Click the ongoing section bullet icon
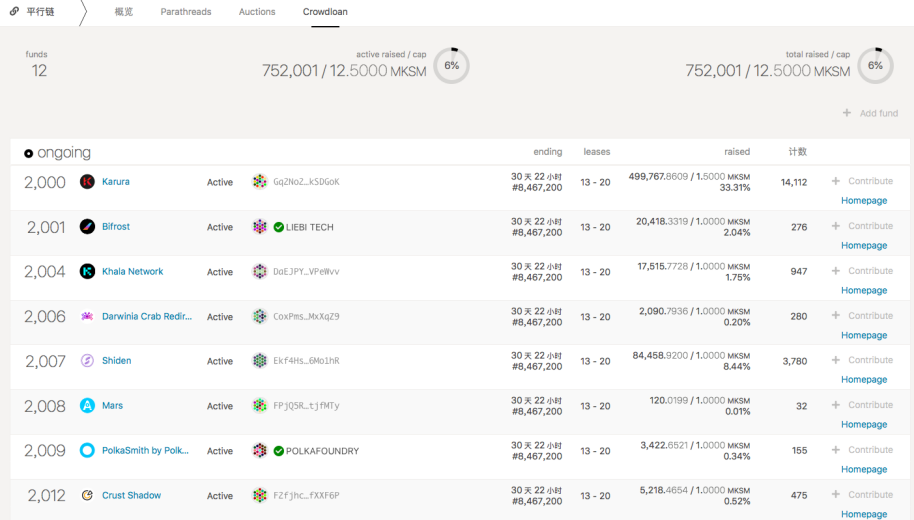 click(x=29, y=153)
